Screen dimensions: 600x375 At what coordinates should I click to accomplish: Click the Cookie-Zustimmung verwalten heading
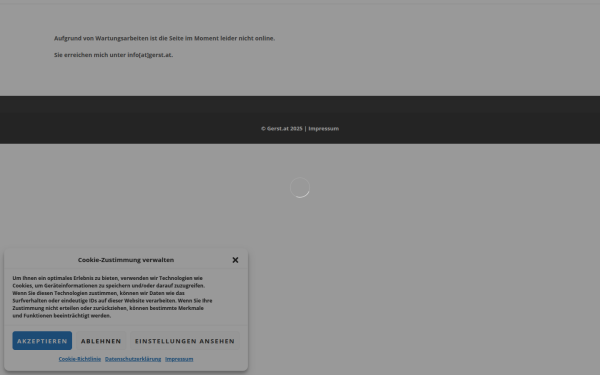pyautogui.click(x=126, y=260)
